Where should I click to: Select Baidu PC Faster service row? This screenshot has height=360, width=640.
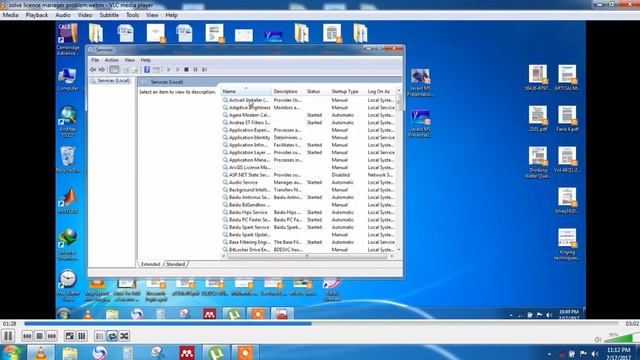pos(309,220)
